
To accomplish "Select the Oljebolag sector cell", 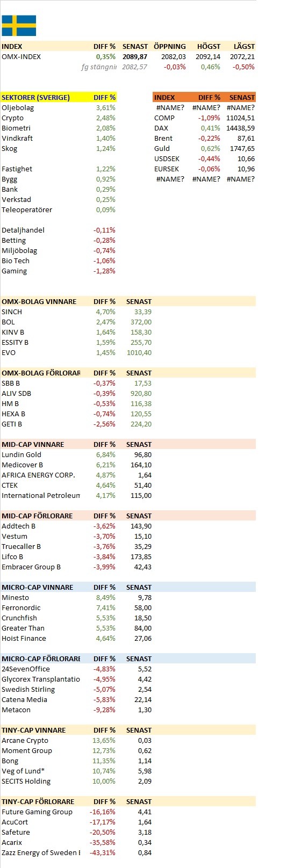I will pos(18,107).
